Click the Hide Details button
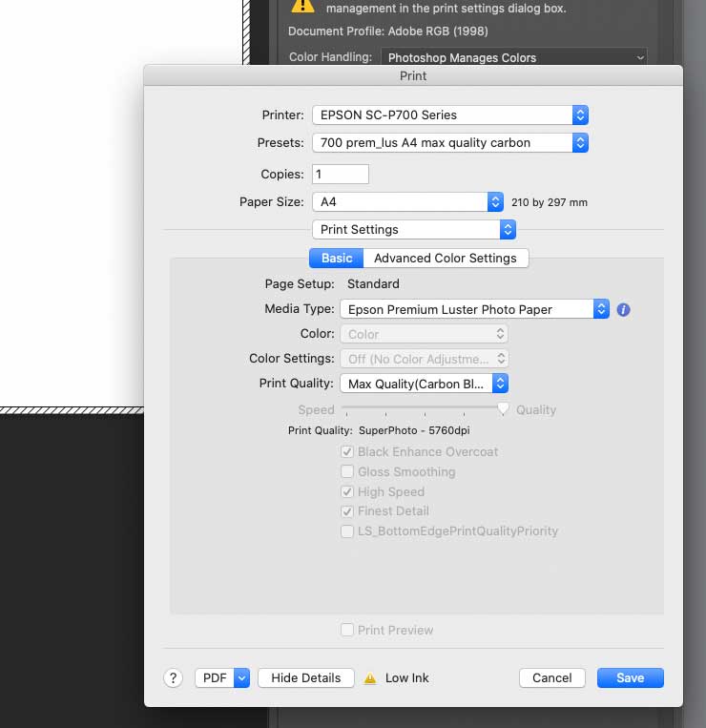The image size is (706, 728). (306, 677)
